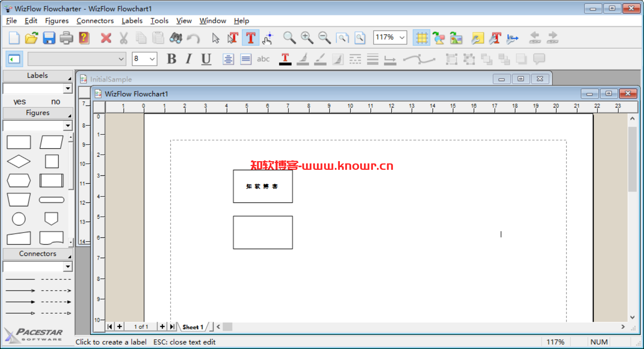This screenshot has height=349, width=644.
Task: Expand the Figures panel header
Action: point(38,113)
